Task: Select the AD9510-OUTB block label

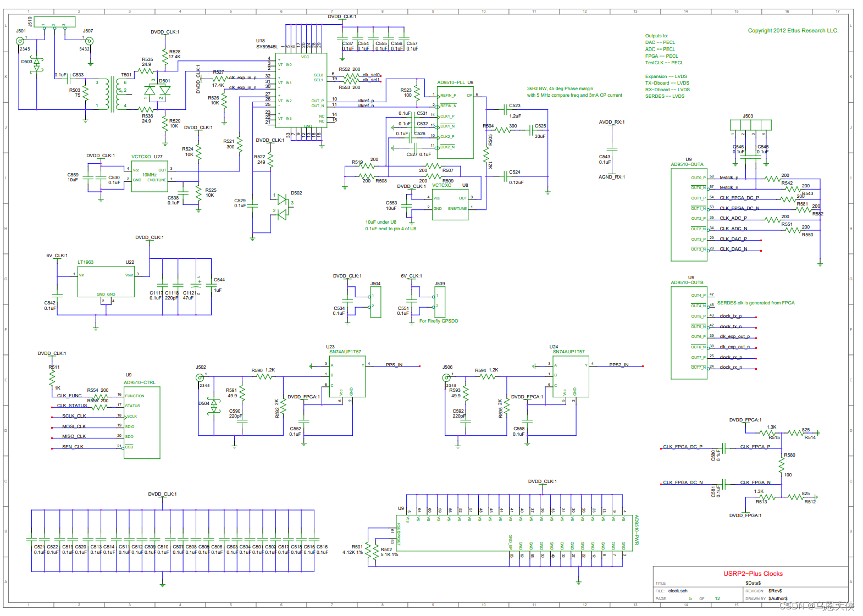Action: 687,282
